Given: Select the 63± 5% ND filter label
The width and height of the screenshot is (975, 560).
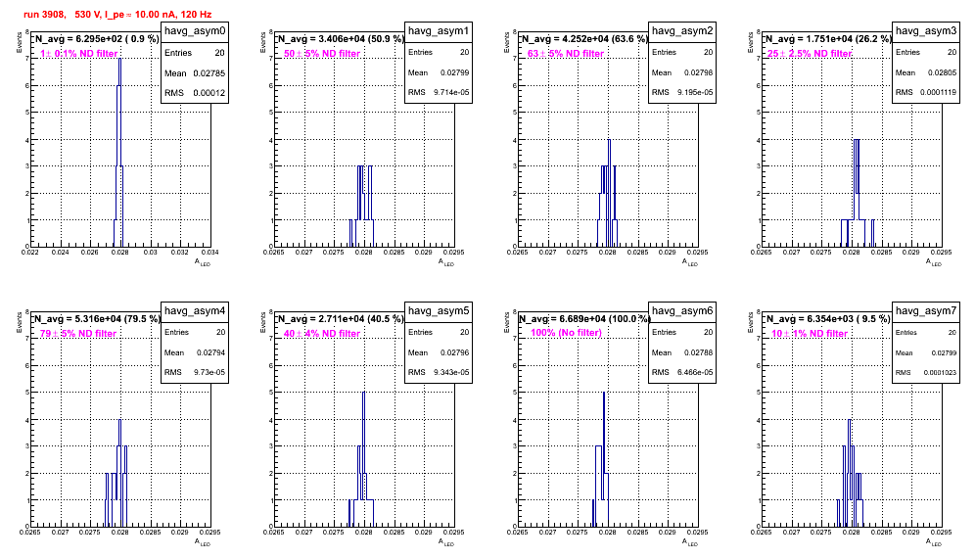Looking at the screenshot, I should point(566,54).
